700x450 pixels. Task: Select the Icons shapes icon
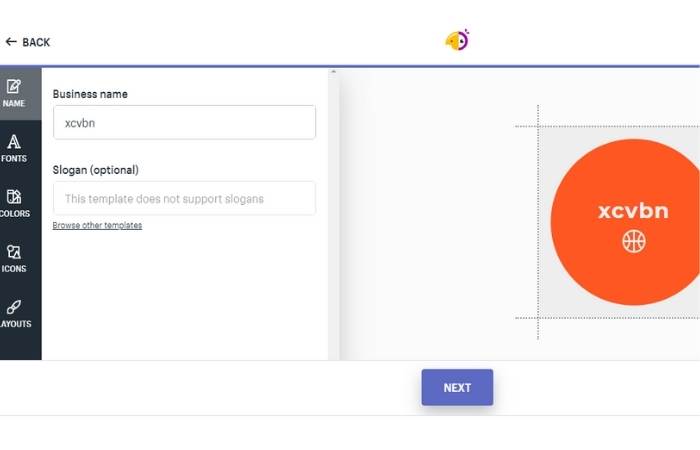tap(13, 252)
